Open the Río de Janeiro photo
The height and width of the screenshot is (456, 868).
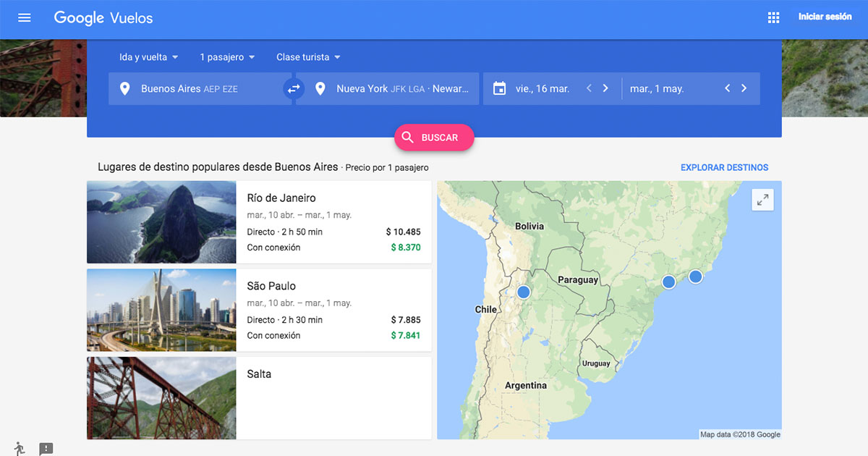pyautogui.click(x=161, y=222)
